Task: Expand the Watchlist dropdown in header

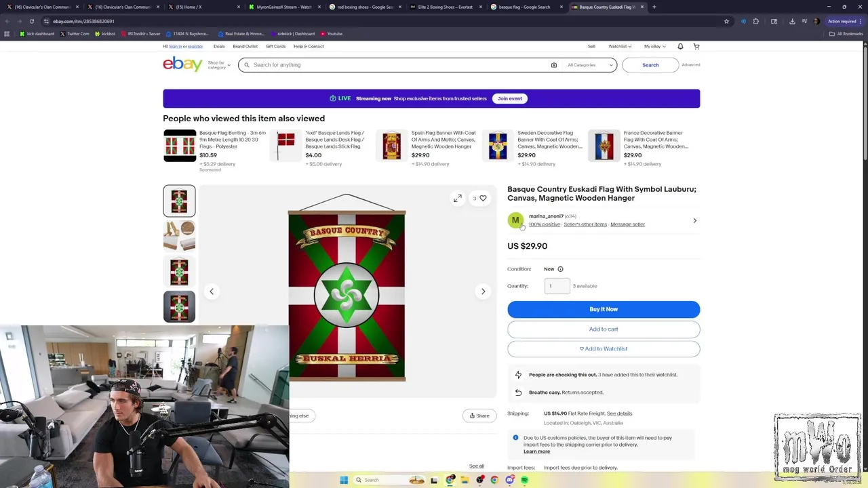Action: [620, 46]
